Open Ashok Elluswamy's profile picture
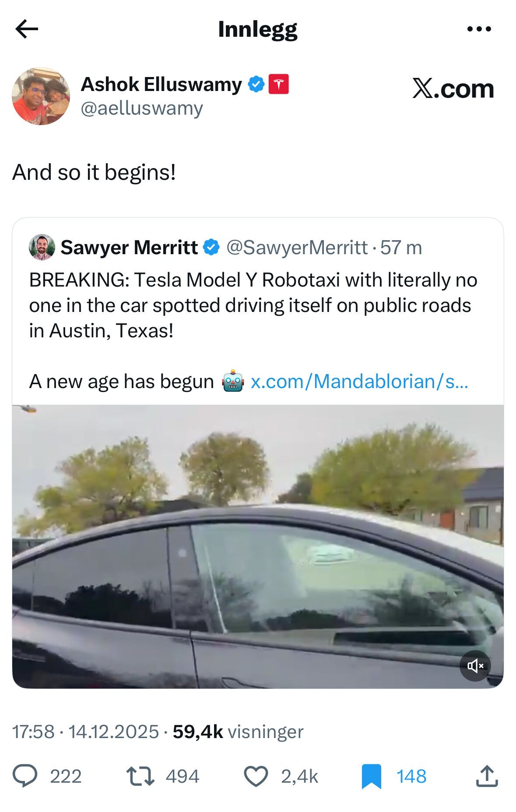 41,96
